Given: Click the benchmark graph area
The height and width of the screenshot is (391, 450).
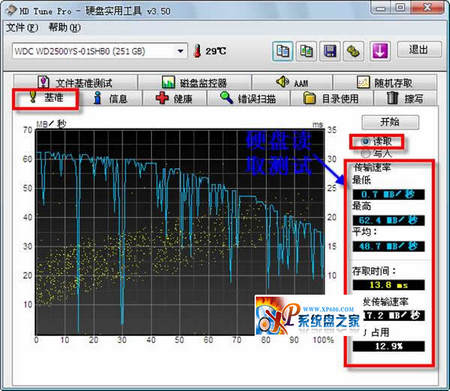Looking at the screenshot, I should pos(180,232).
